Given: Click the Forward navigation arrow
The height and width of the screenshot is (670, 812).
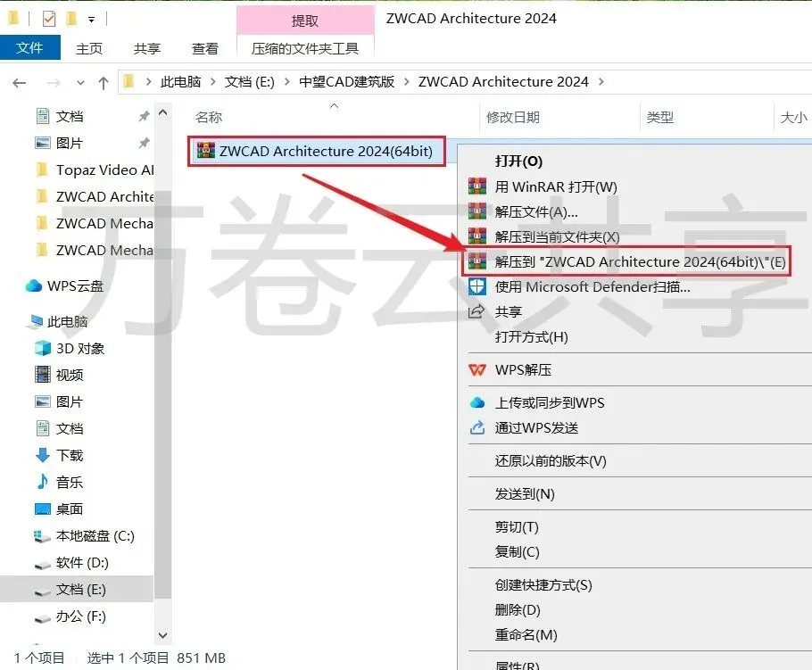Looking at the screenshot, I should click(54, 82).
